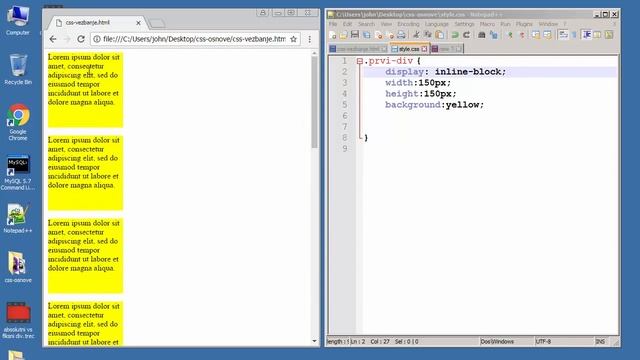This screenshot has height=360, width=640.
Task: Click the Close document icon in Notepad++ toolbar
Action: tap(378, 35)
